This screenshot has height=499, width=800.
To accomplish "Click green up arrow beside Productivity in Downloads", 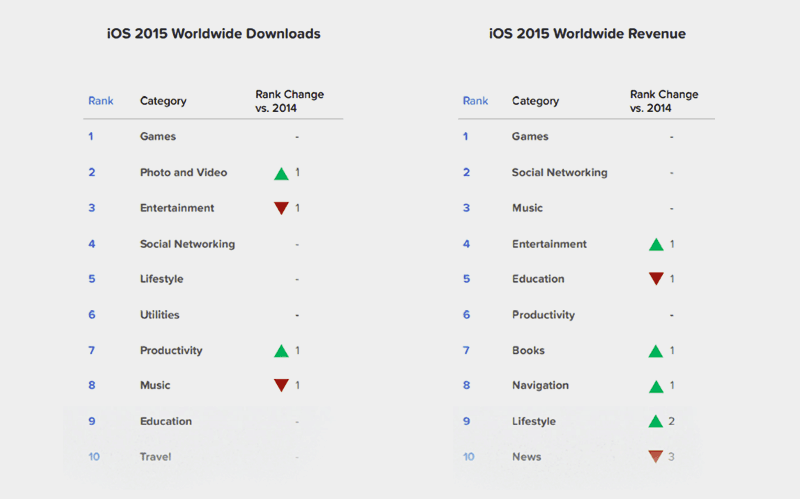I will 281,351.
